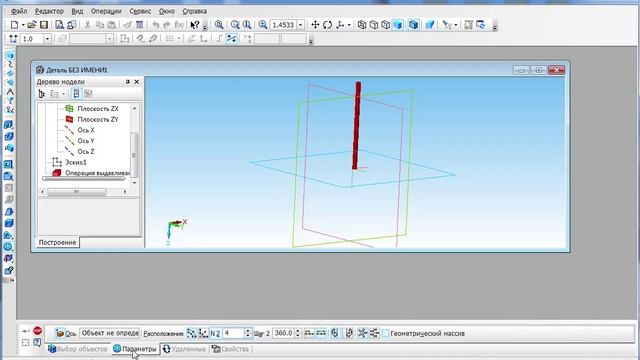The height and width of the screenshot is (360, 640).
Task: Open the grid settings dropdown arrow
Action: click(x=178, y=39)
